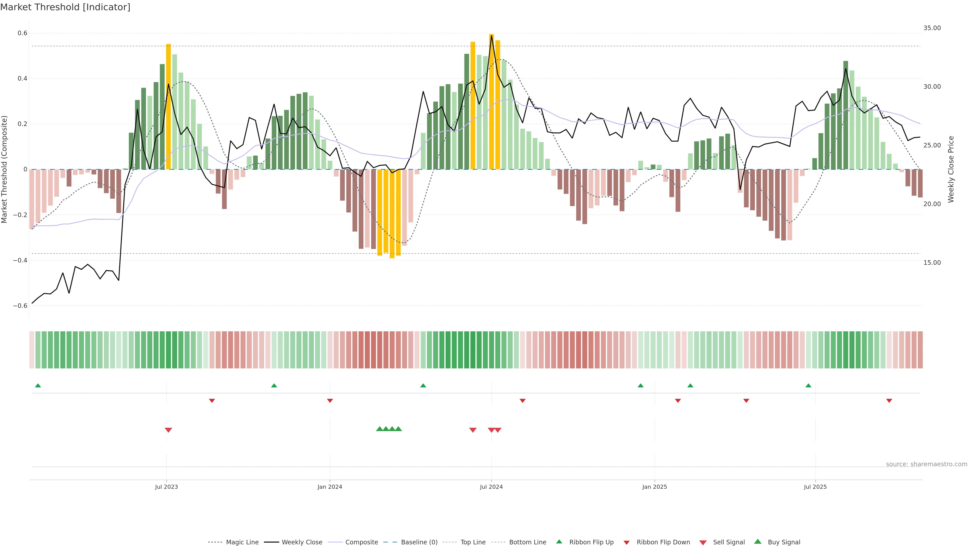Click the Market Threshold [Indicator] title
The width and height of the screenshot is (980, 551).
(65, 7)
